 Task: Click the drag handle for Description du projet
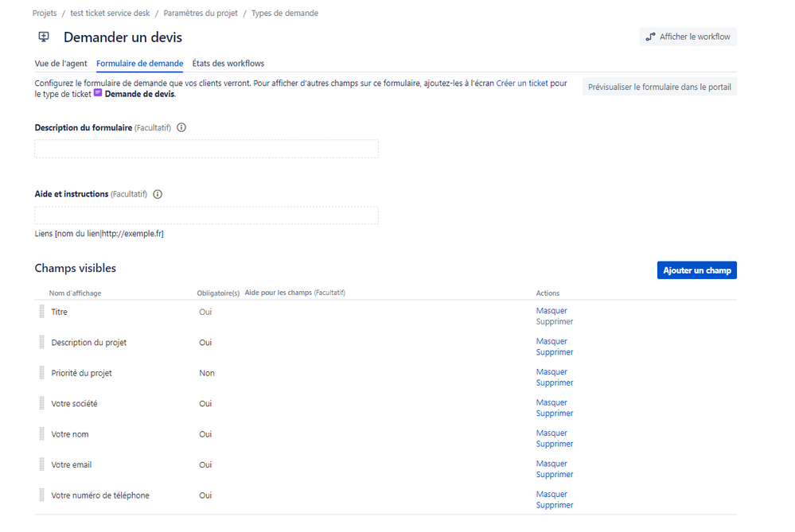click(x=41, y=342)
